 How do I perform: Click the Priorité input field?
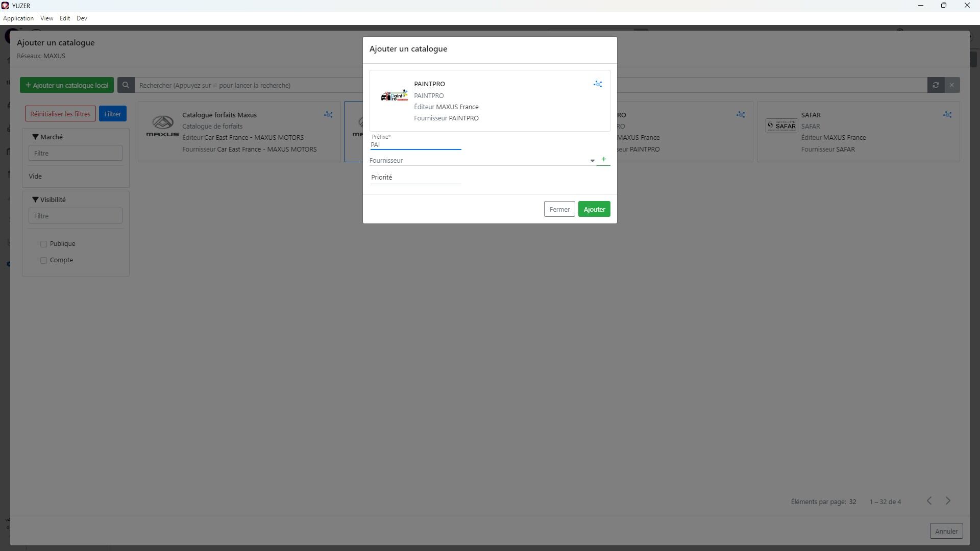coord(415,178)
